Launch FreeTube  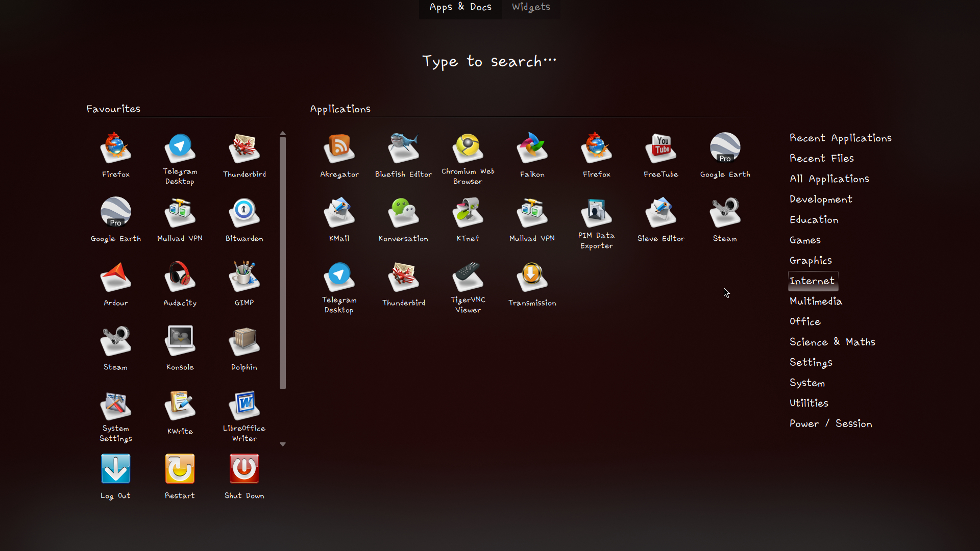coord(661,156)
